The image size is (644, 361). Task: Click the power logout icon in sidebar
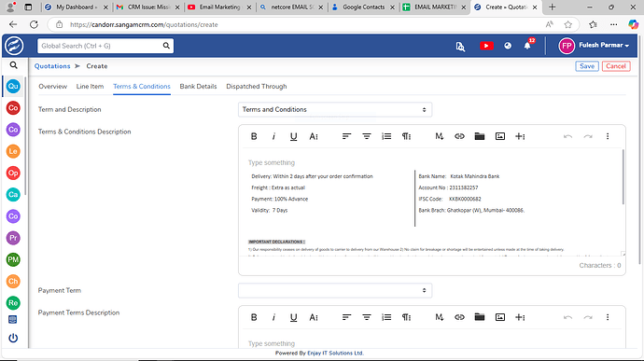pyautogui.click(x=13, y=338)
